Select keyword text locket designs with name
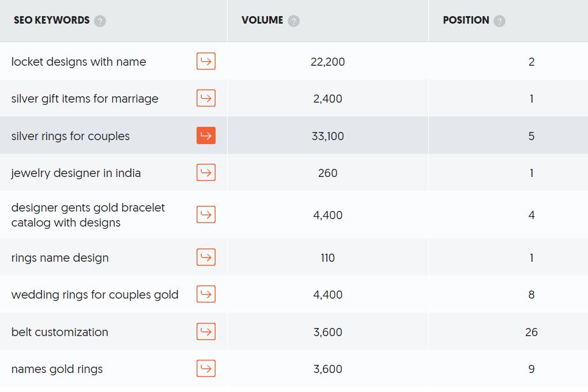588x392 pixels. click(78, 62)
